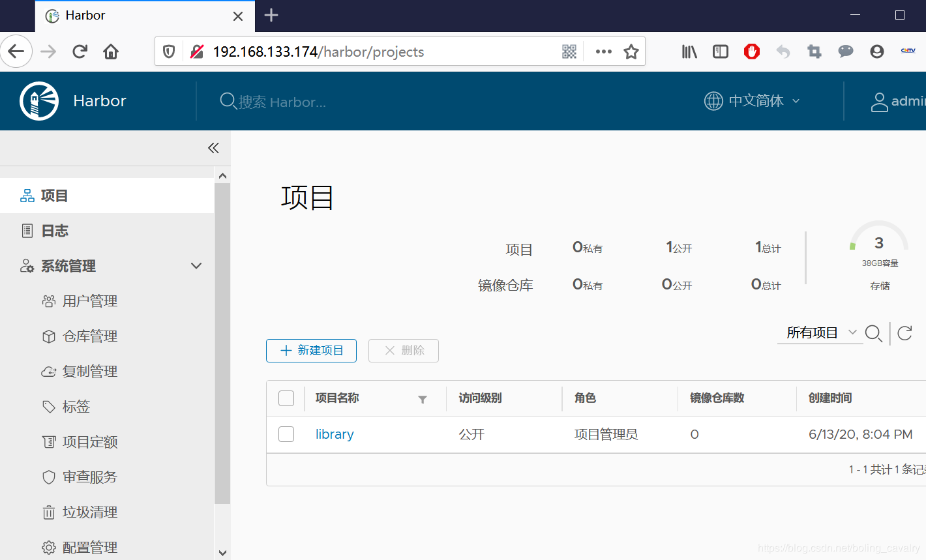This screenshot has width=926, height=560.
Task: Open the 所有项目 filter dropdown
Action: (820, 332)
